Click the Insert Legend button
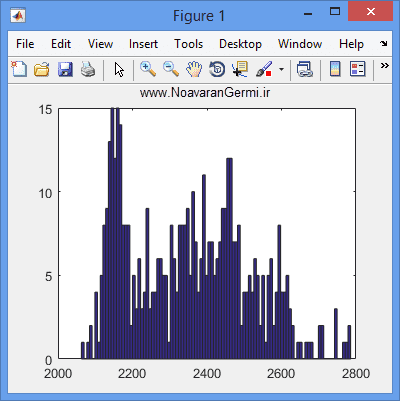400x401 pixels. click(358, 69)
